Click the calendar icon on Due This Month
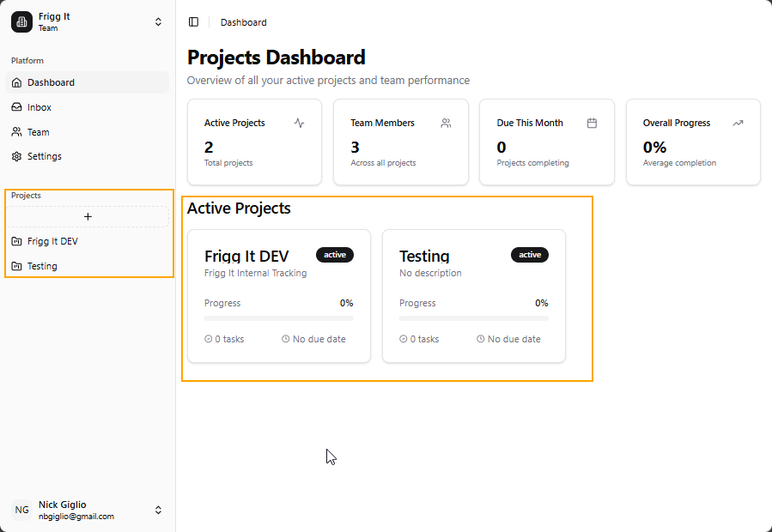The height and width of the screenshot is (532, 772). 592,123
